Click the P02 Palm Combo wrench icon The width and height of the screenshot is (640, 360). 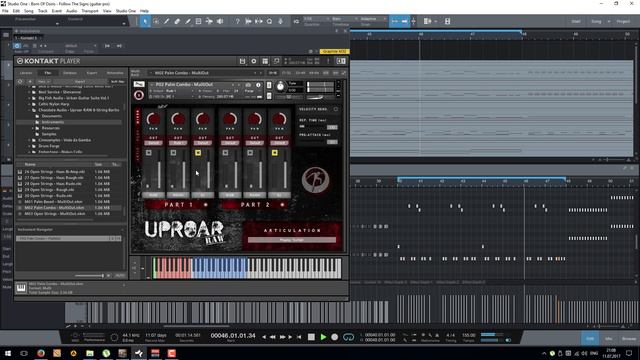tap(139, 84)
